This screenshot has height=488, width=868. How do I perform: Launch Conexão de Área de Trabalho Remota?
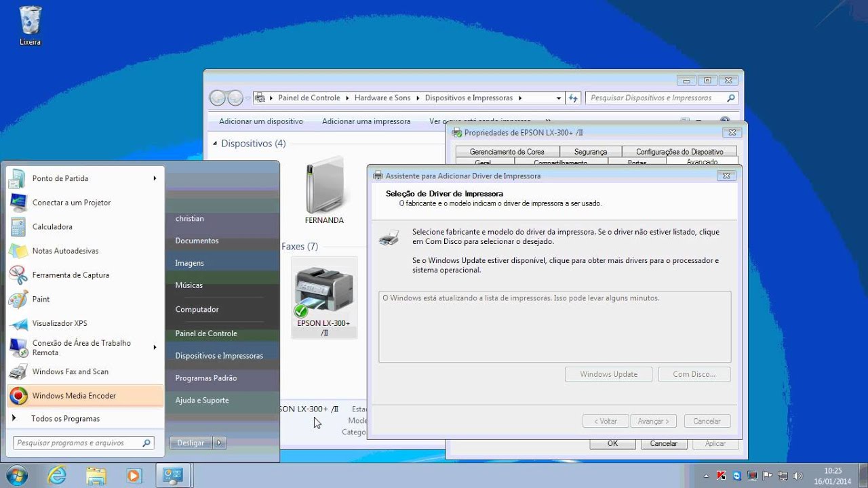pos(85,348)
